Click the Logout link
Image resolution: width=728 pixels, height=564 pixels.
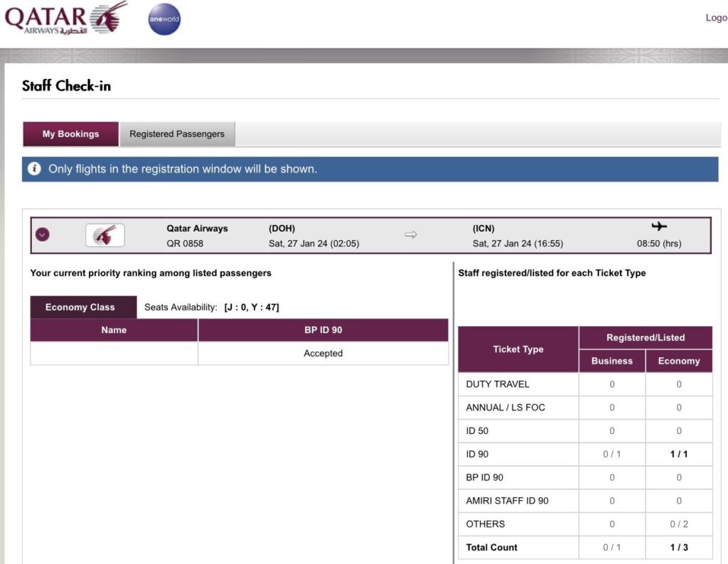[717, 18]
